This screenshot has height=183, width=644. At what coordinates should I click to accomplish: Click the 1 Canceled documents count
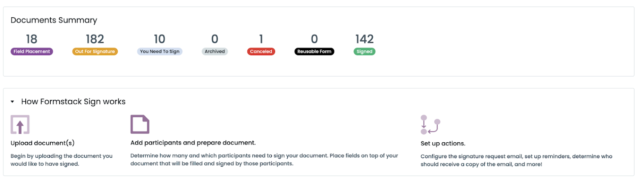tap(261, 39)
